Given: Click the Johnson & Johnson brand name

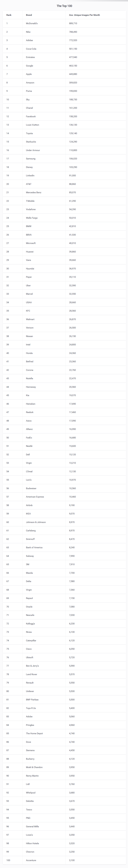Looking at the screenshot, I should pos(36,522).
